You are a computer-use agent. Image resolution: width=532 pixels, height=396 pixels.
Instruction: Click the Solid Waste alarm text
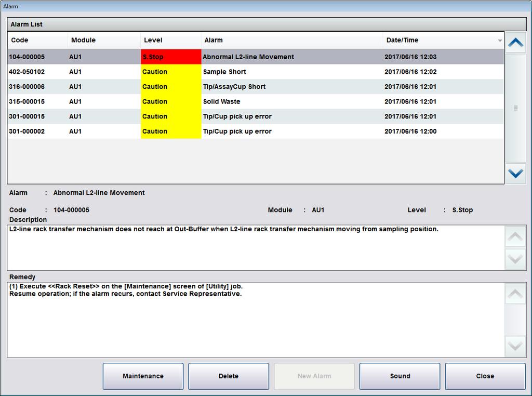point(221,101)
